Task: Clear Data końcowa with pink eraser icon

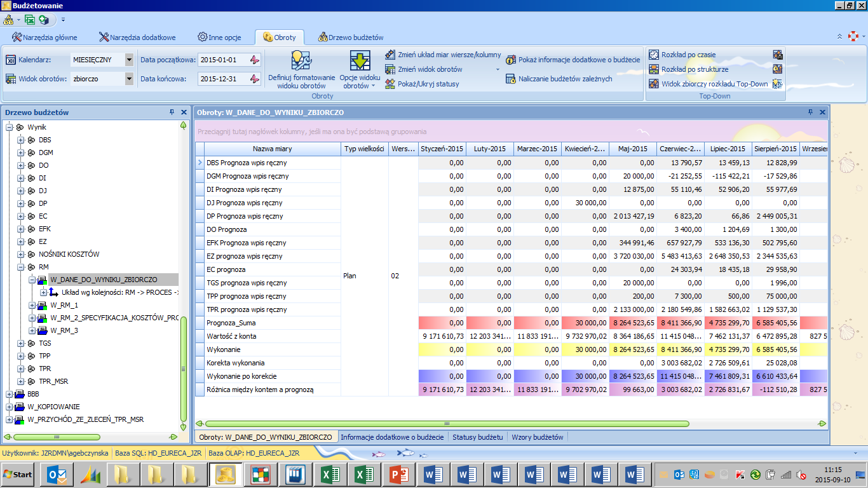Action: coord(254,79)
